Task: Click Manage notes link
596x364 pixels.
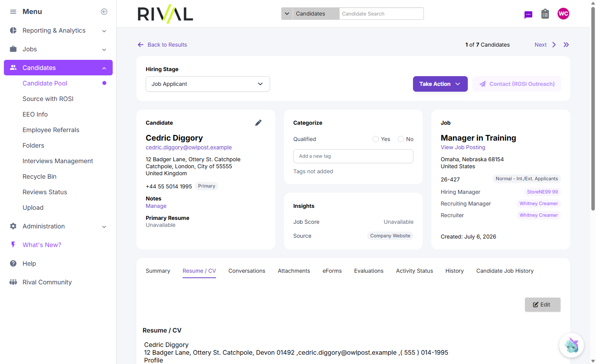Action: click(156, 206)
